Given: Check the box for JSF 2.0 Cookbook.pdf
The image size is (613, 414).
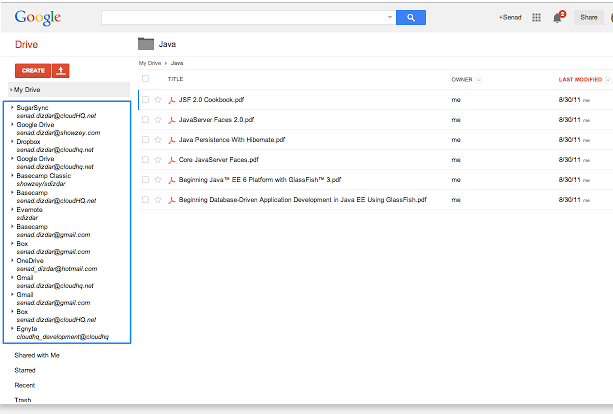Looking at the screenshot, I should click(x=145, y=100).
